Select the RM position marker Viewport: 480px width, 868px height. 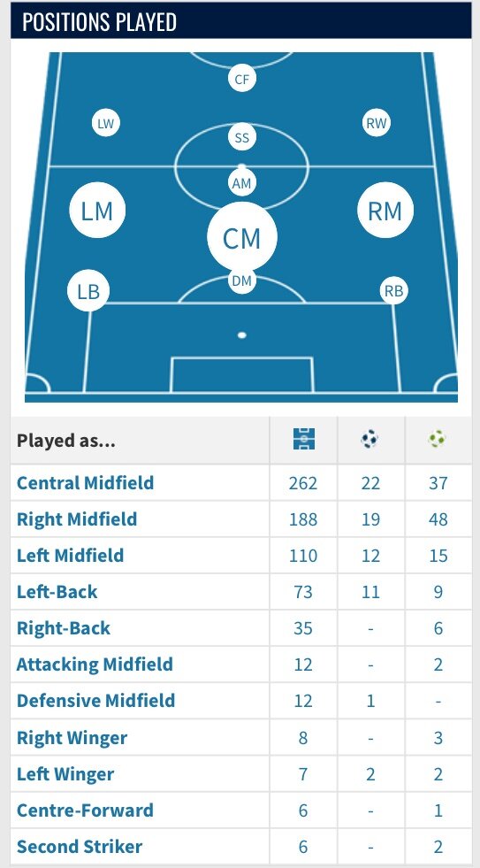[x=385, y=211]
